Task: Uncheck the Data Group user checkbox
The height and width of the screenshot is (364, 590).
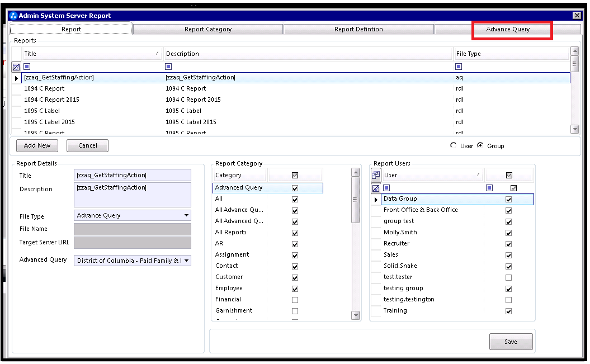Action: click(x=509, y=199)
